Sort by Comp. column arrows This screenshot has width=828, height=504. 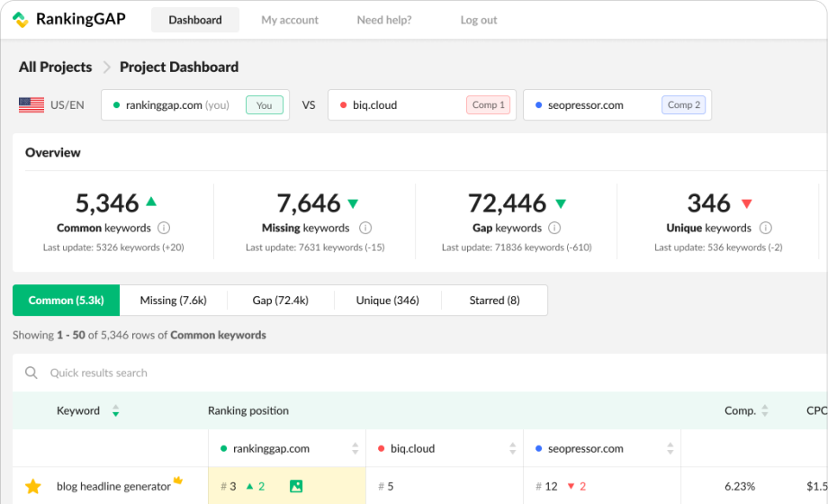point(765,410)
